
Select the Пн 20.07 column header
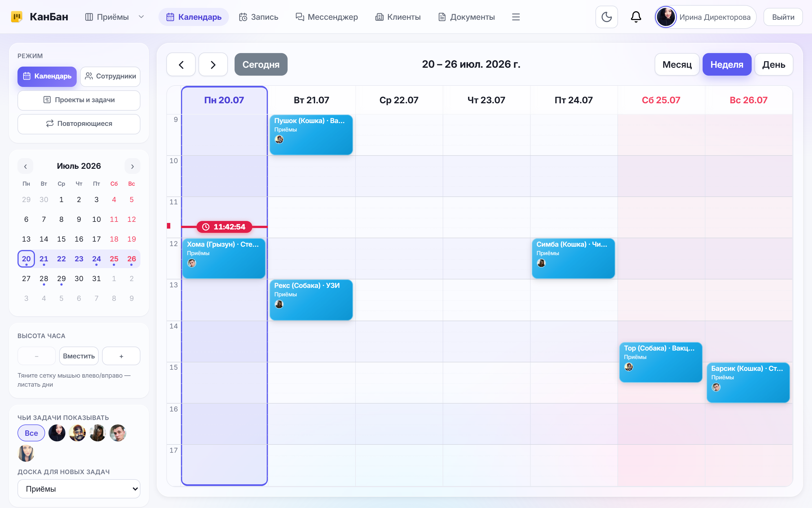coord(224,100)
